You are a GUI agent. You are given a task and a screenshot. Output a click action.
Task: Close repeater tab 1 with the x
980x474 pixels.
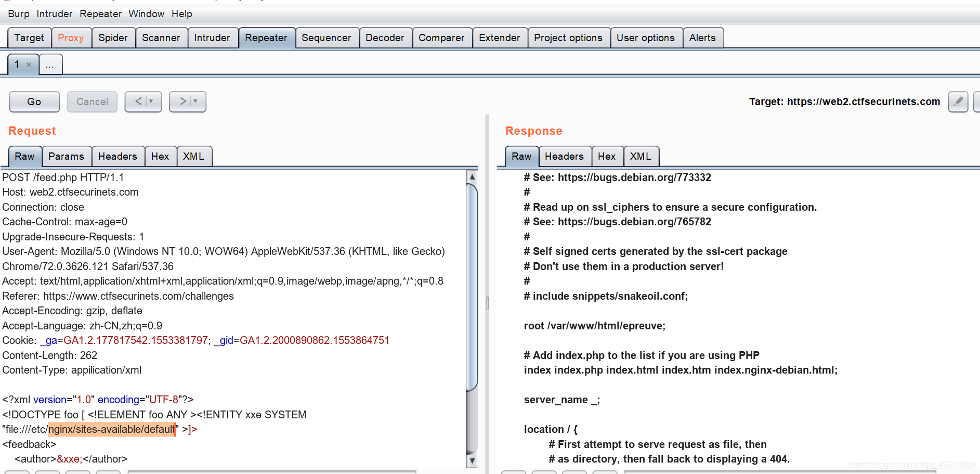pyautogui.click(x=29, y=65)
